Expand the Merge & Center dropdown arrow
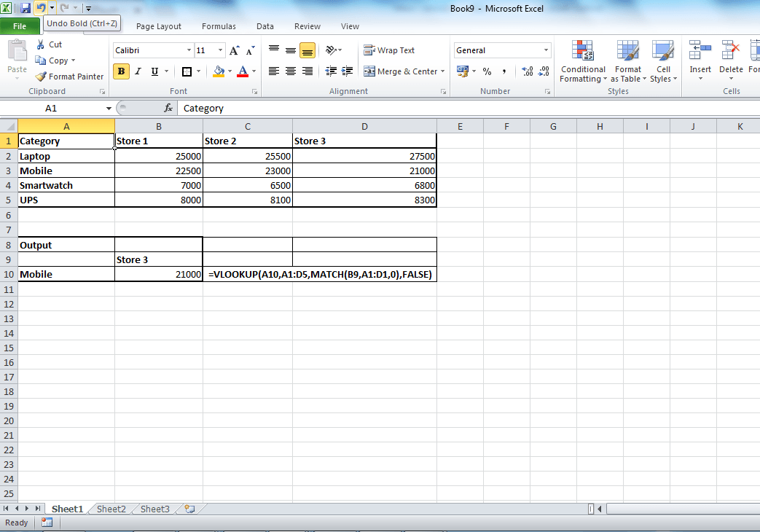The width and height of the screenshot is (760, 532). click(442, 71)
